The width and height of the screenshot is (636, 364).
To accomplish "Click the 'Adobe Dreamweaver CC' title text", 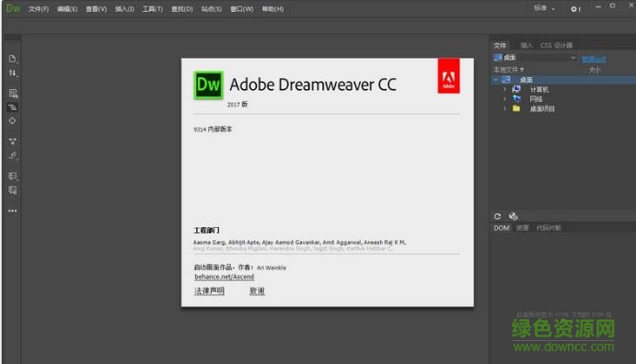I will coord(313,85).
